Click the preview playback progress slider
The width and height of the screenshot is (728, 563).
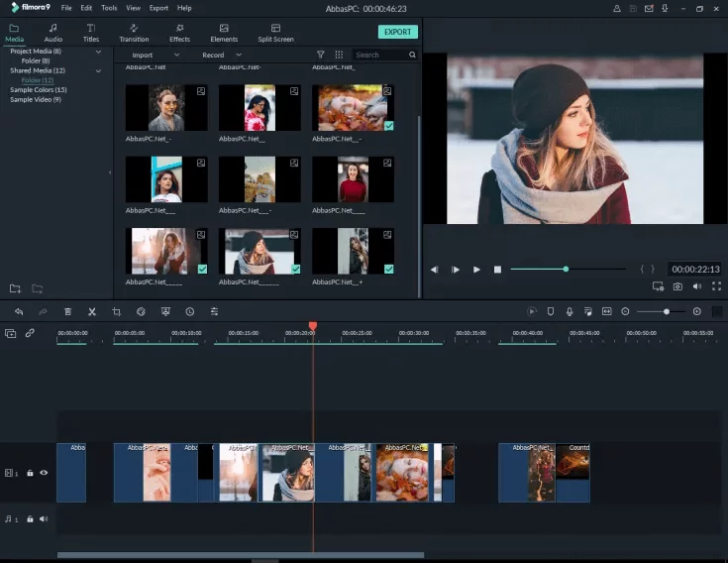point(568,269)
